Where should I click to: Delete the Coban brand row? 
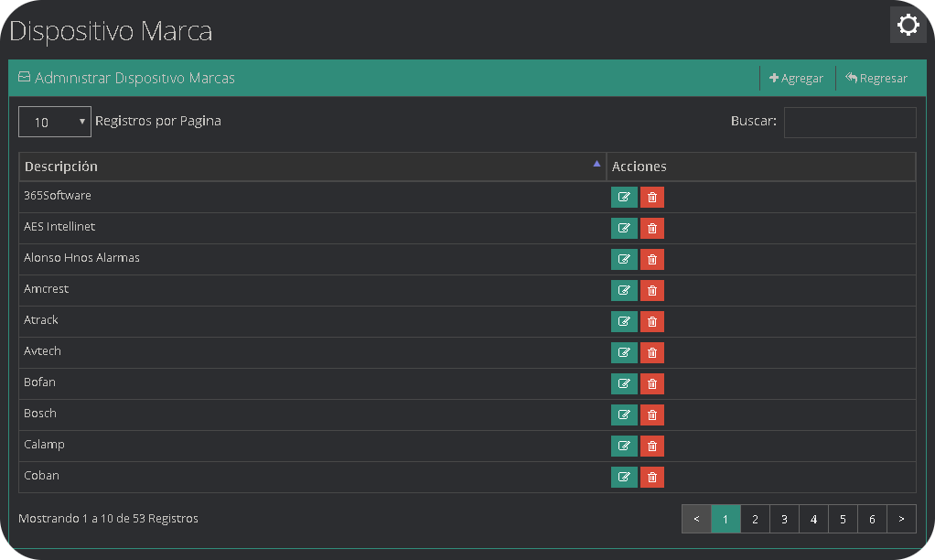(652, 478)
